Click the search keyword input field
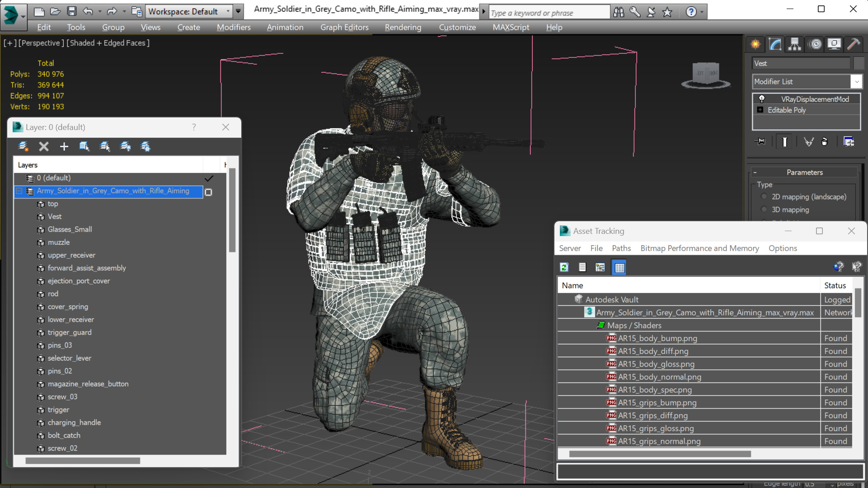868x488 pixels. pyautogui.click(x=549, y=13)
